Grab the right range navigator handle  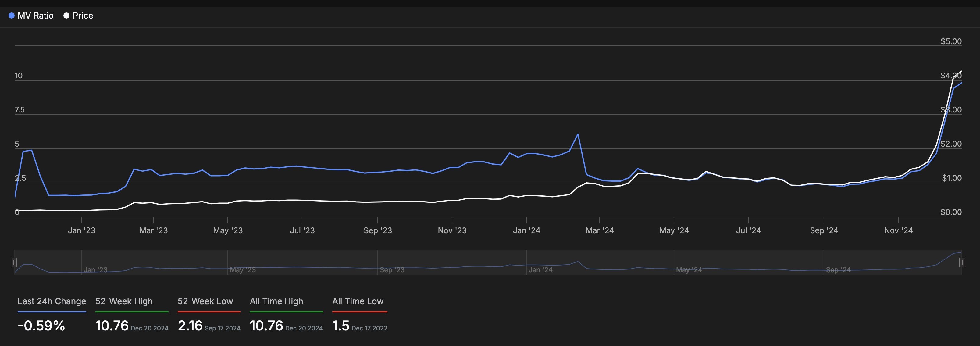(961, 262)
